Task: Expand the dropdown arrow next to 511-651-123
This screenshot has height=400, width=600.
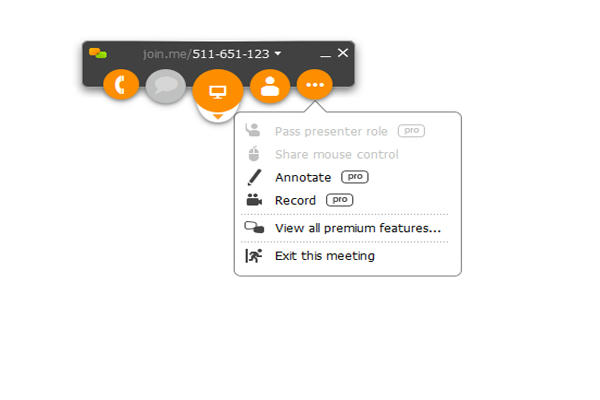Action: [278, 53]
